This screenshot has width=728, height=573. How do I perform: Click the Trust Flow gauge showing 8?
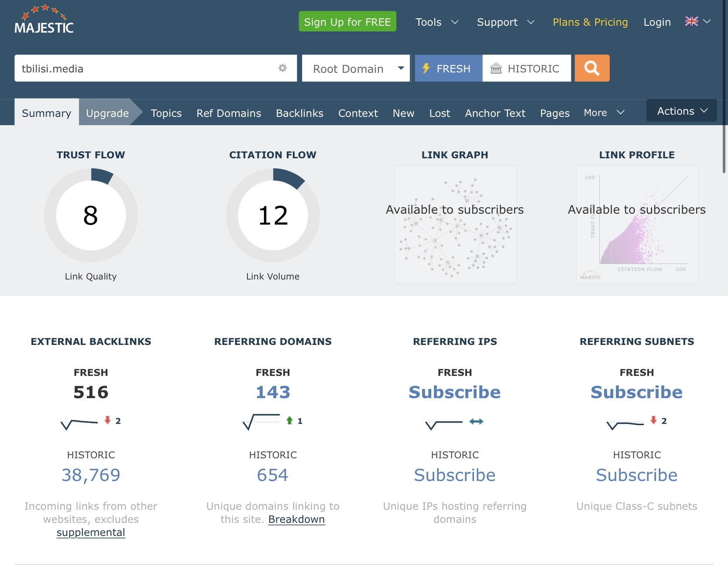click(x=91, y=215)
